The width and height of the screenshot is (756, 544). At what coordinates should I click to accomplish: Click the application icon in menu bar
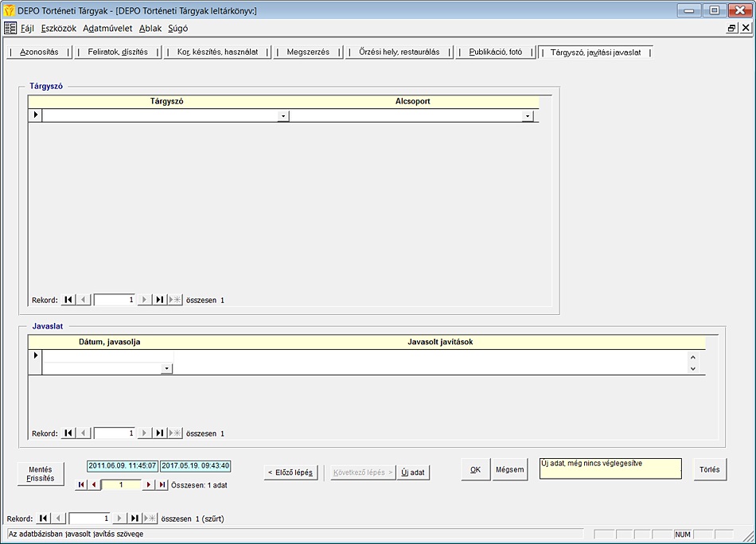(x=10, y=28)
